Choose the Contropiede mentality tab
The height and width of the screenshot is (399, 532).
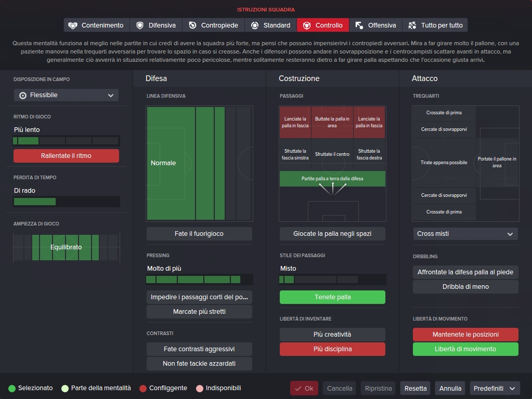(x=213, y=25)
